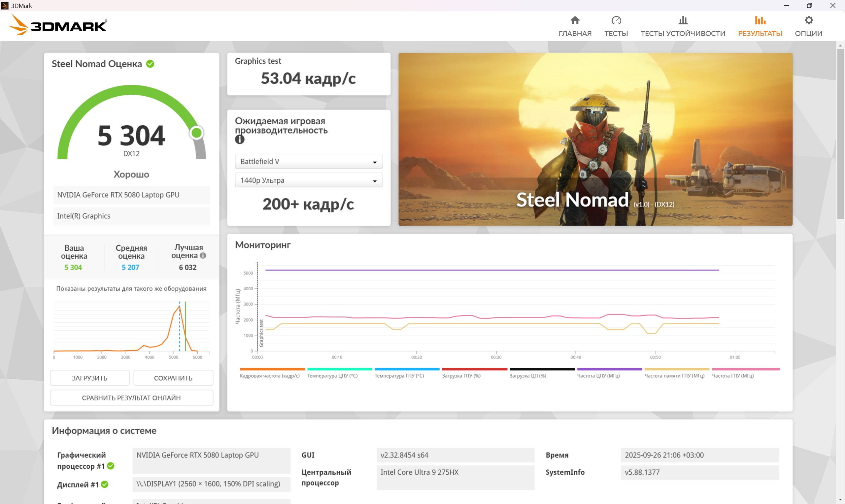Click the GUI version v2.32.8454 s64 field
This screenshot has height=504, width=845.
[x=455, y=455]
